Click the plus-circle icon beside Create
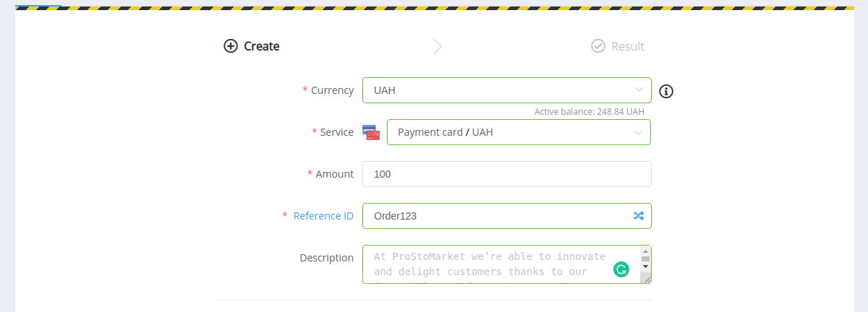868x312 pixels. click(231, 46)
